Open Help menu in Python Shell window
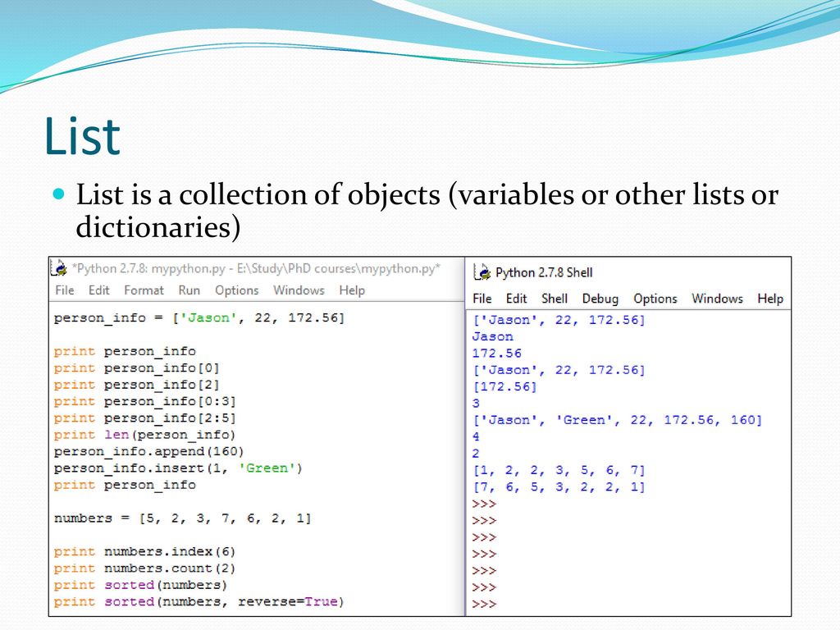 coord(770,299)
